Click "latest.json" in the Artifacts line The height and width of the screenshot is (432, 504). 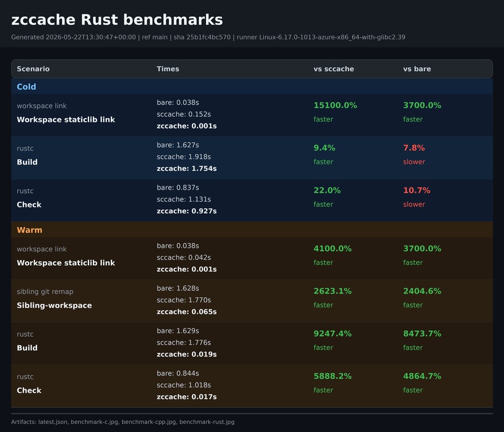tap(53, 422)
